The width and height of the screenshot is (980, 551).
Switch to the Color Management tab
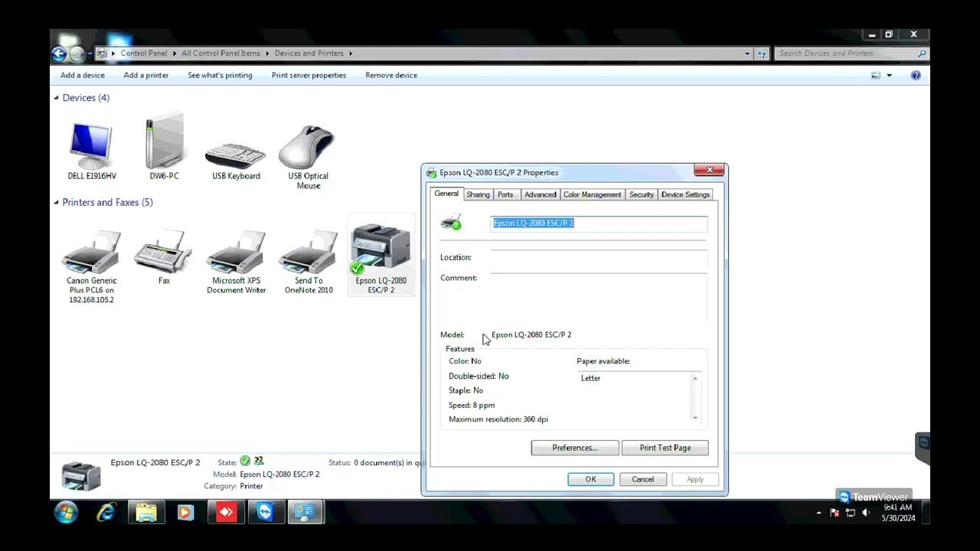point(593,194)
